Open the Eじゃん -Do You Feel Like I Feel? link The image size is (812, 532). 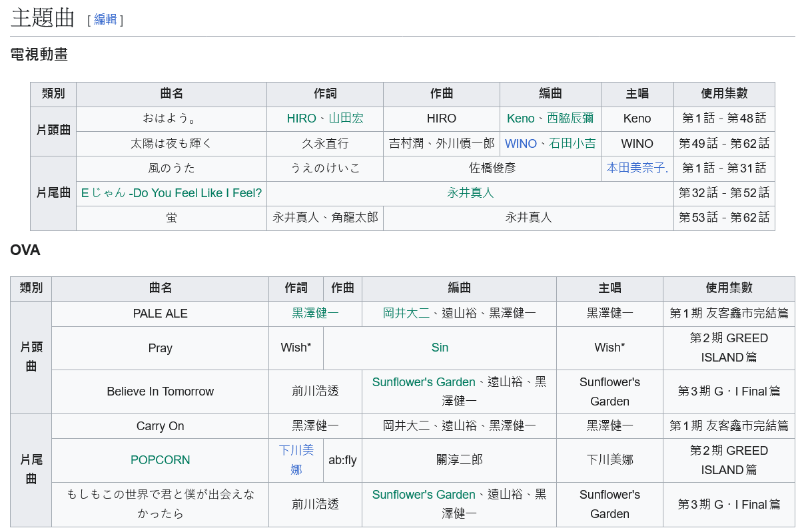click(x=171, y=193)
